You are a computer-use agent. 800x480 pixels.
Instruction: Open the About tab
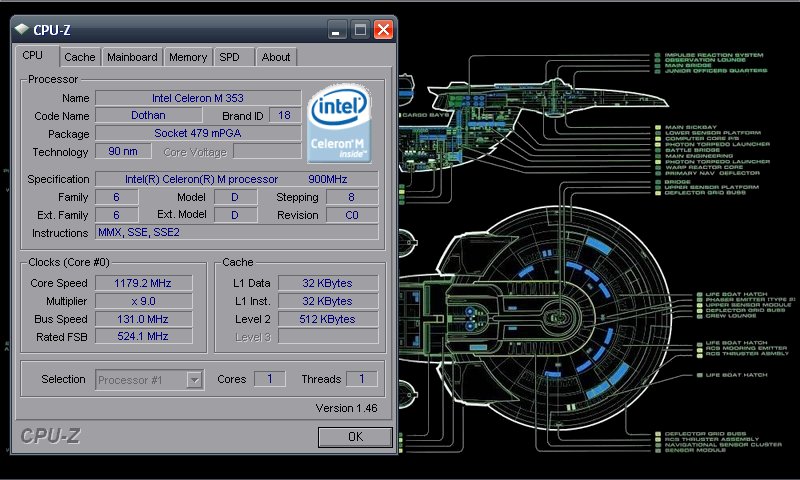tap(276, 57)
